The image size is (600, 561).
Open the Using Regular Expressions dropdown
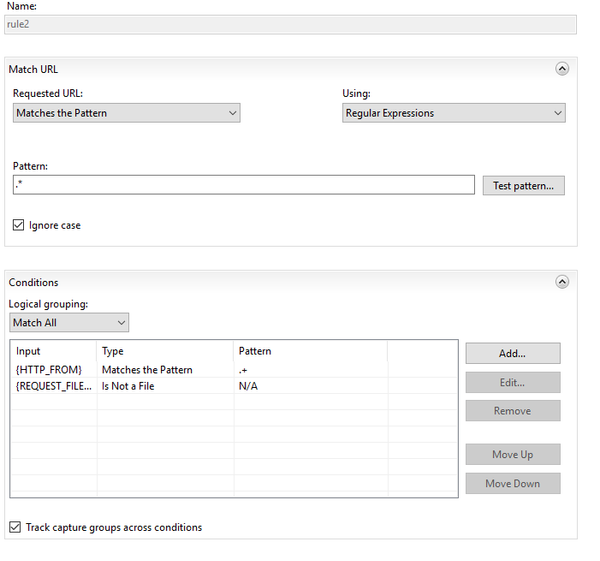tap(453, 113)
